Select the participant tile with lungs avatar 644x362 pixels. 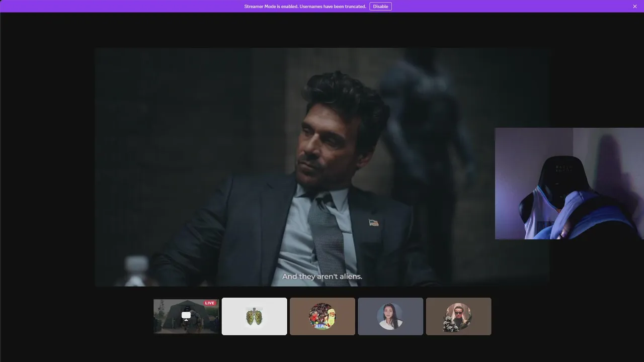pyautogui.click(x=255, y=316)
